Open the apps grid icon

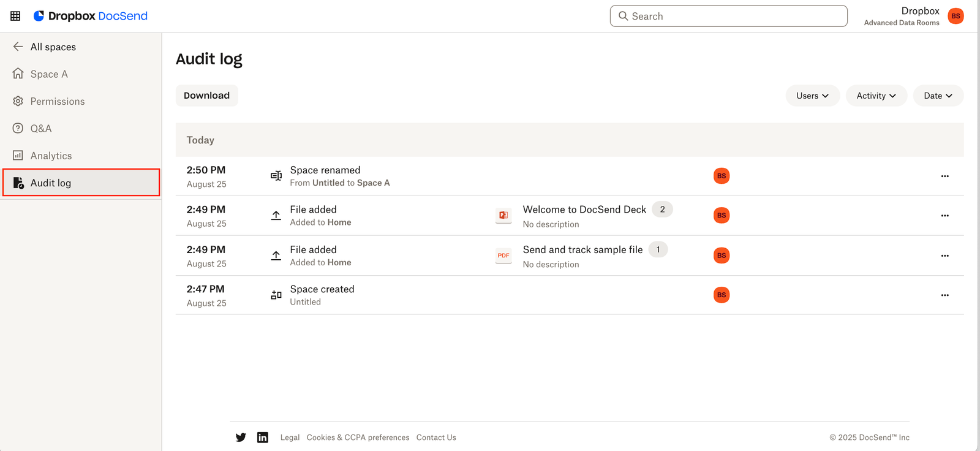tap(15, 16)
